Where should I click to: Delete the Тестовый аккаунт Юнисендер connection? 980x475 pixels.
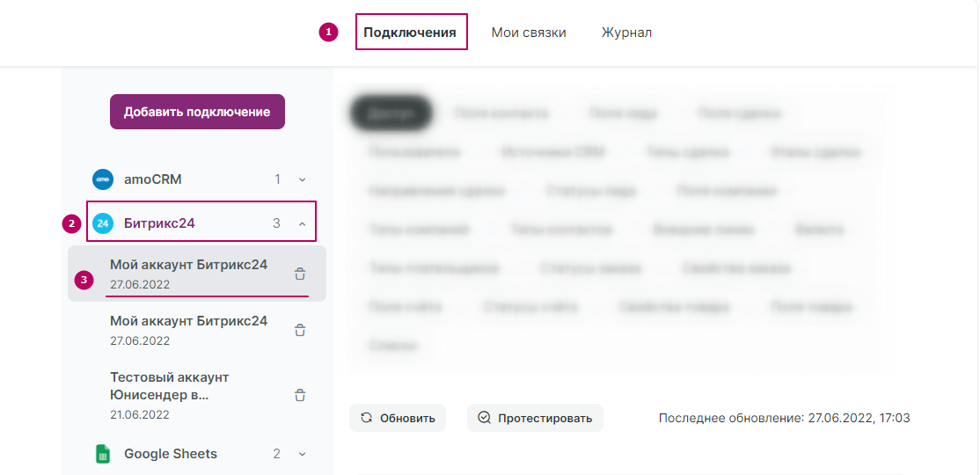[300, 395]
